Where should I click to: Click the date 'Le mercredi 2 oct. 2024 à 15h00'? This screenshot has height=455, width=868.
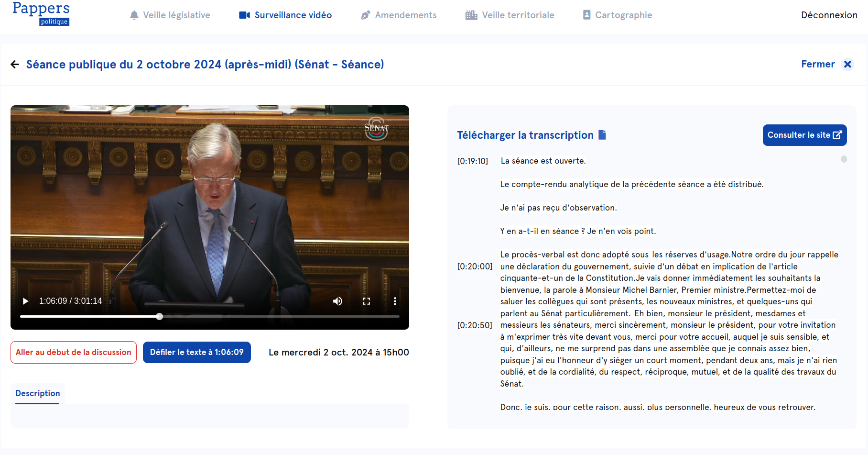339,353
